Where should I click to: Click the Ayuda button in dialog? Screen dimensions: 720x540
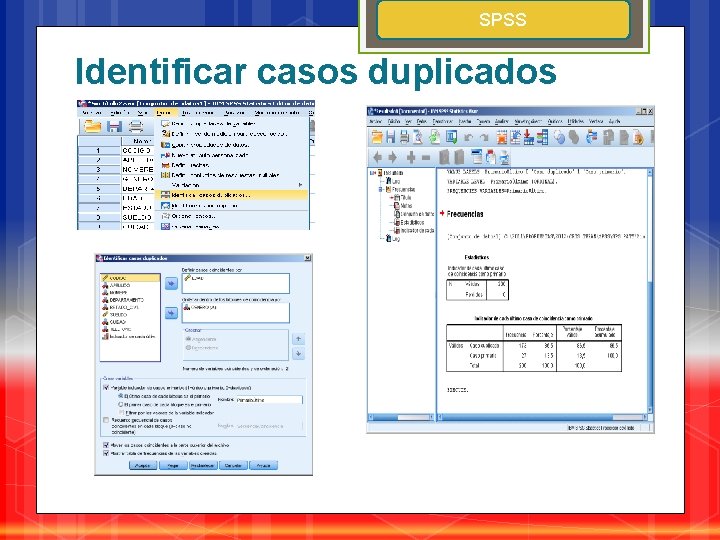263,466
